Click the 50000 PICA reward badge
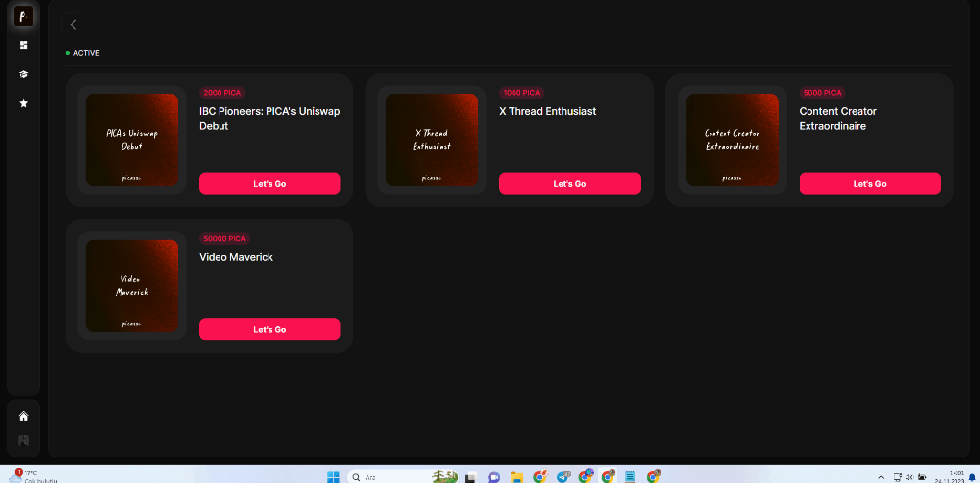Screen dimensions: 980x483 pyautogui.click(x=224, y=238)
